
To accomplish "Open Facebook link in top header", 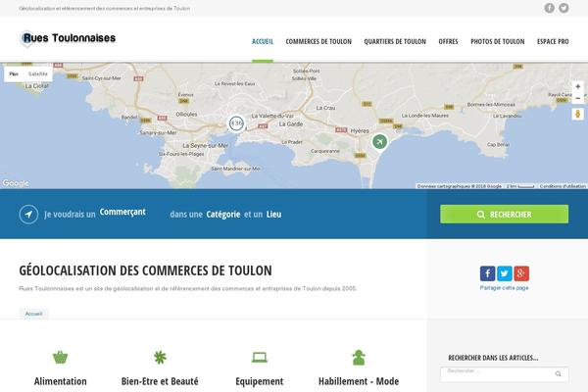I will 550,8.
